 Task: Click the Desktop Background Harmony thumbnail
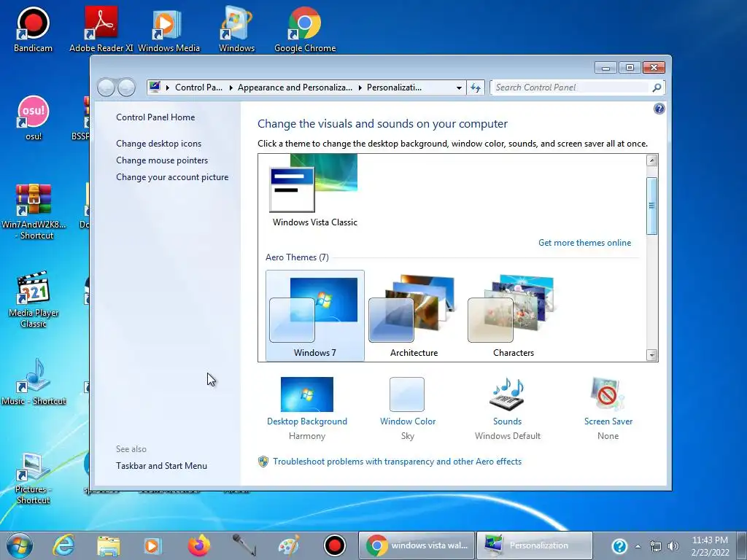pyautogui.click(x=307, y=394)
